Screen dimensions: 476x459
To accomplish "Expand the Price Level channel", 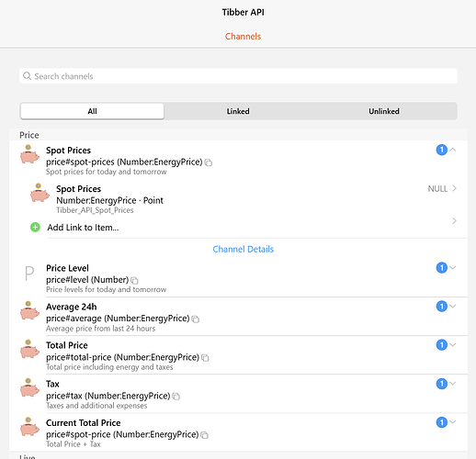I will tap(453, 268).
